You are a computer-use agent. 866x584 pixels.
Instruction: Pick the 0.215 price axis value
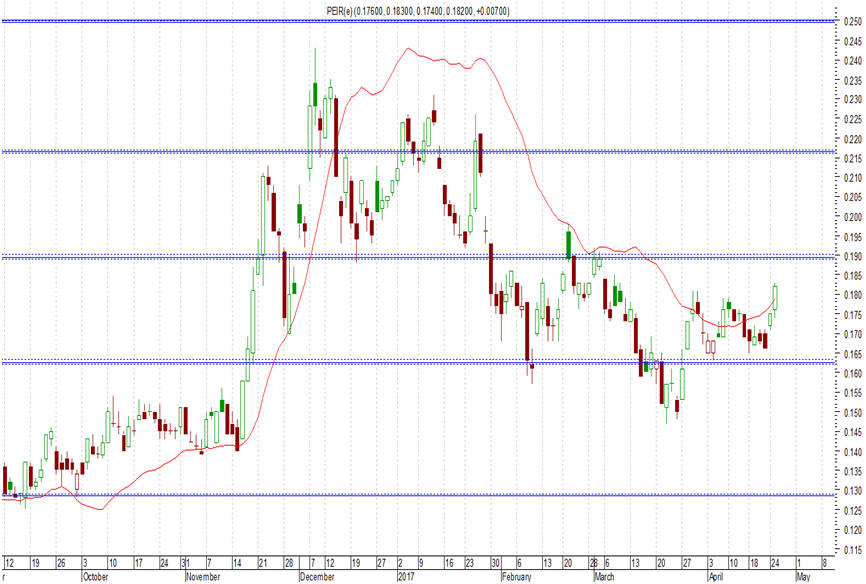[x=853, y=158]
